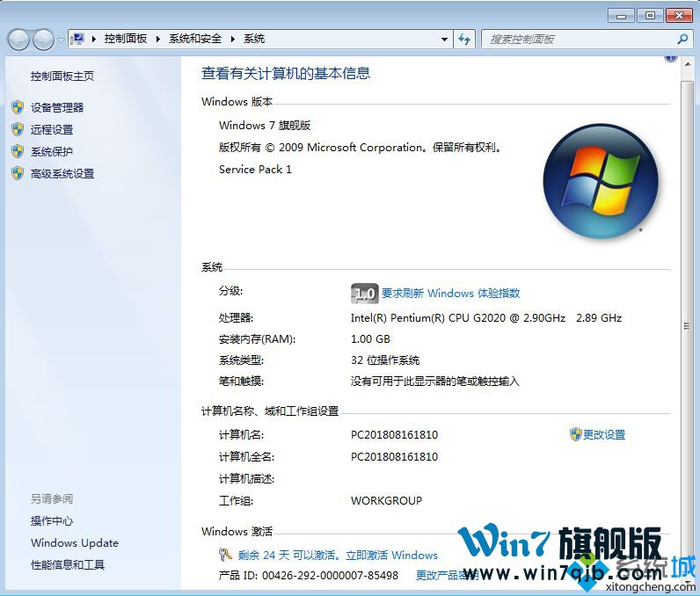Click the Back navigation arrow button
The height and width of the screenshot is (596, 700).
pos(18,40)
